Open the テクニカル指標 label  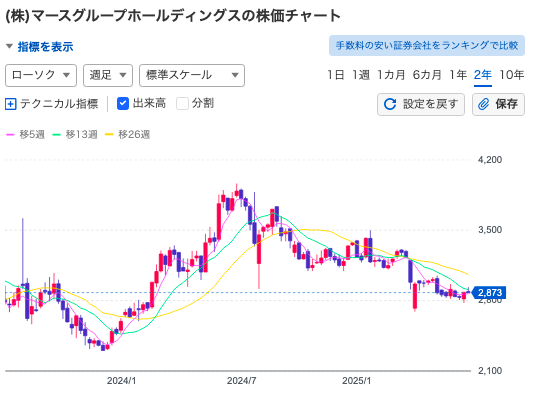point(59,104)
